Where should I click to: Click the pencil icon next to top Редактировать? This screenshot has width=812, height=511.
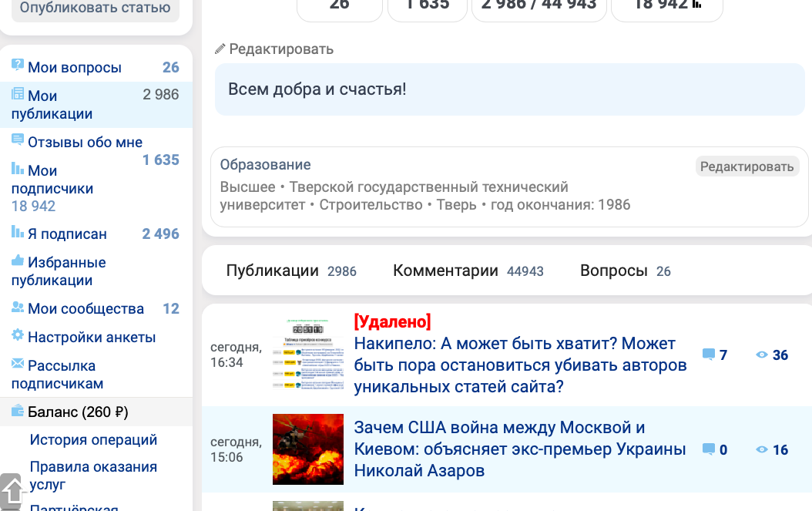coord(220,49)
